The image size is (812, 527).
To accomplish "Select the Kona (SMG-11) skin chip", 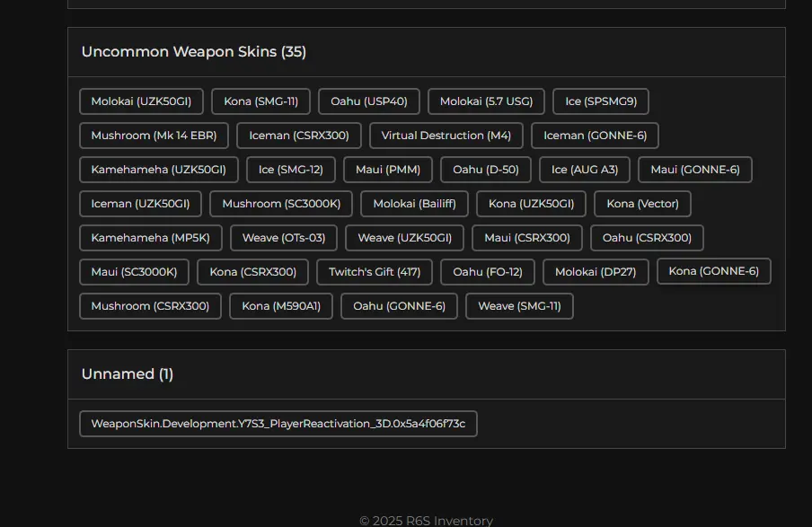I will click(x=260, y=101).
